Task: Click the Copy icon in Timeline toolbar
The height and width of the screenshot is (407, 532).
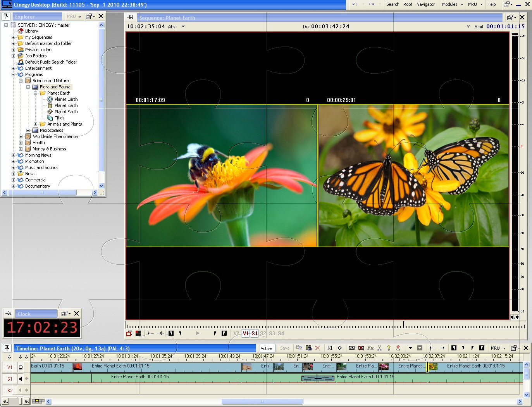Action: tap(299, 348)
